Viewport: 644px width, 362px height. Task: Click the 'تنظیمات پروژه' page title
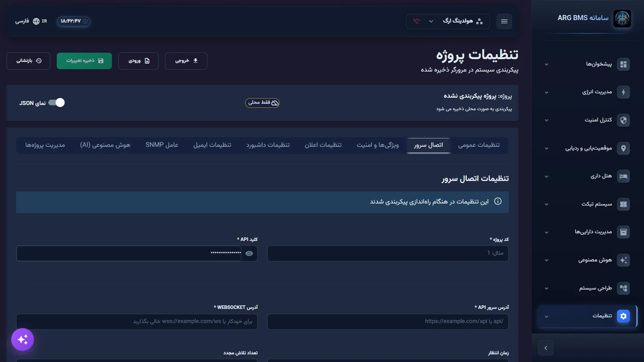coord(477,55)
